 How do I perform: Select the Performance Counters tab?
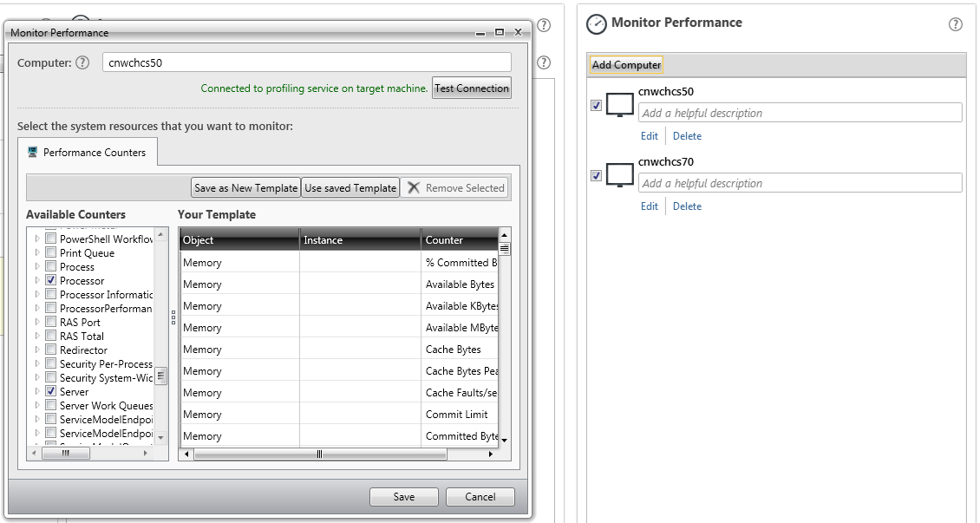click(x=87, y=152)
